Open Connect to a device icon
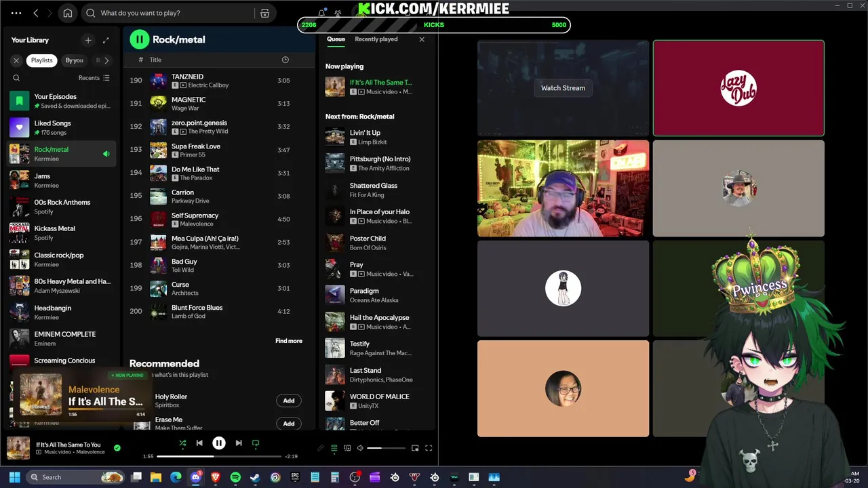Screen dimensions: 868x488 coord(347,448)
